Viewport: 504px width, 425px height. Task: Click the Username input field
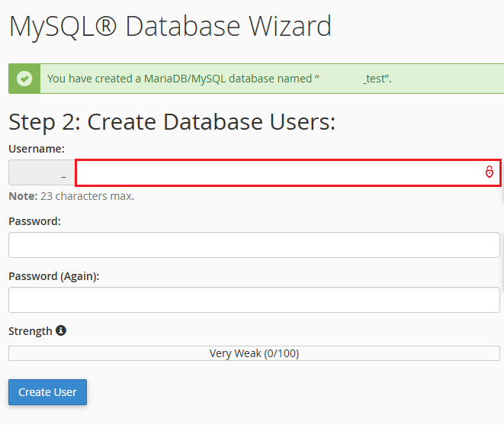tap(288, 172)
